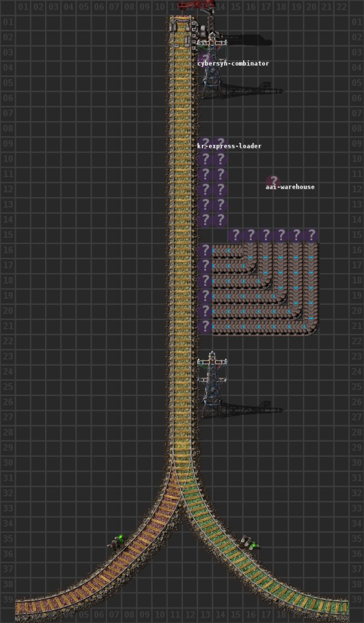Click column header 01 on top ruler

click(x=23, y=7)
